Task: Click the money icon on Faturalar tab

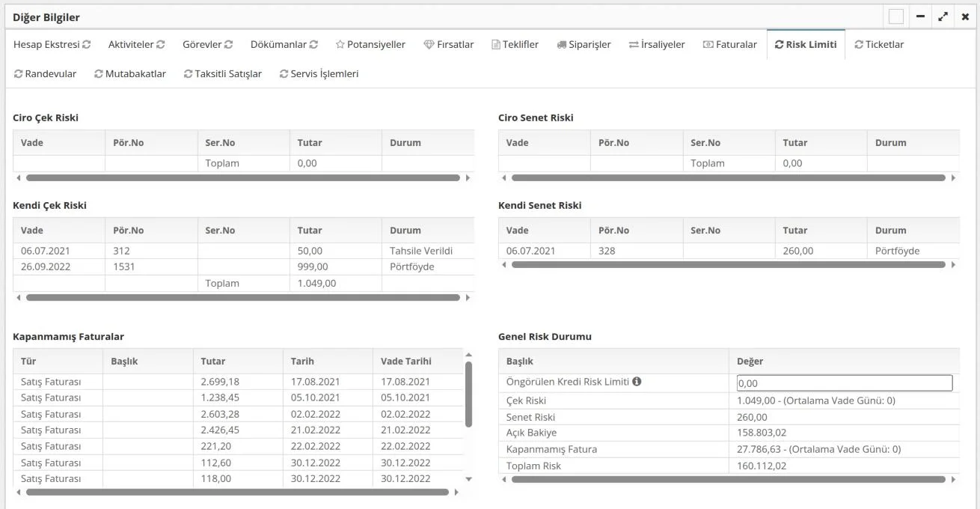Action: tap(708, 45)
